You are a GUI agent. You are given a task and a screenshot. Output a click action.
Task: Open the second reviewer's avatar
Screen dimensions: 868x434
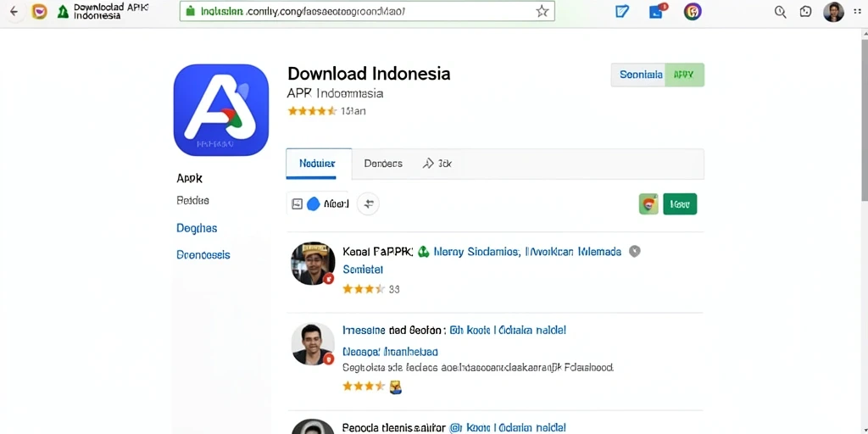(313, 344)
